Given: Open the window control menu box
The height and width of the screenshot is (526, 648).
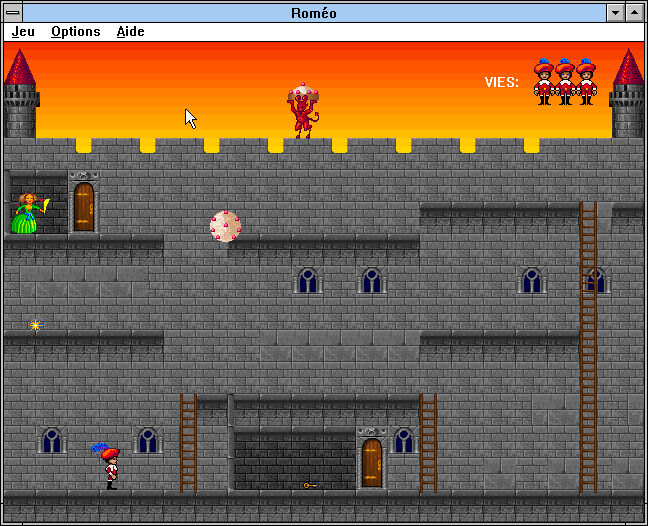Looking at the screenshot, I should coord(11,12).
